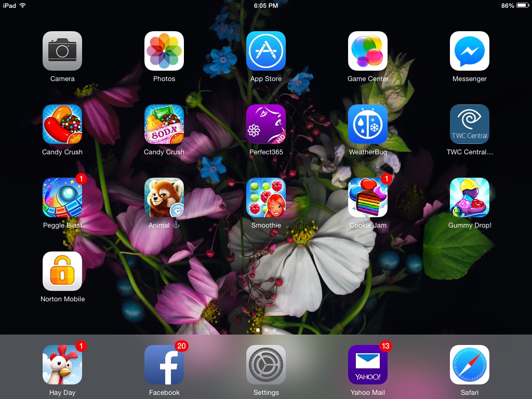Tap the Gummy Drop! label text
The image size is (532, 399).
click(x=470, y=225)
